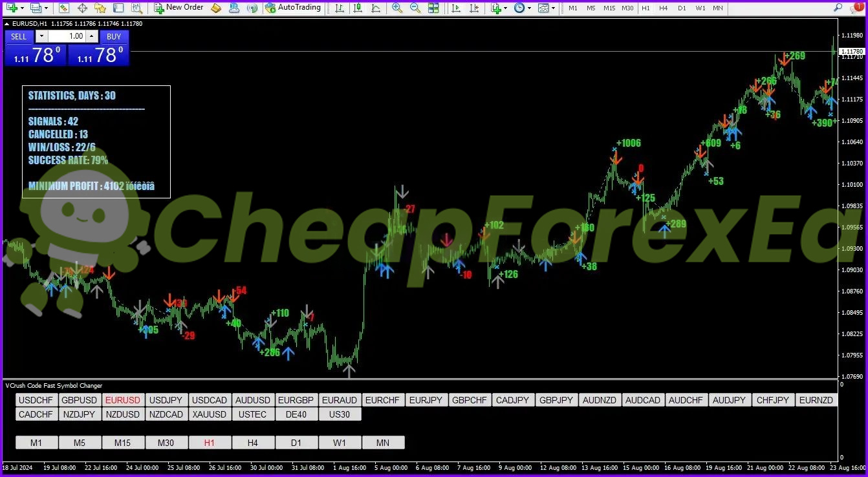The height and width of the screenshot is (477, 868).
Task: Click SELL in the one-click trading panel
Action: pos(19,37)
